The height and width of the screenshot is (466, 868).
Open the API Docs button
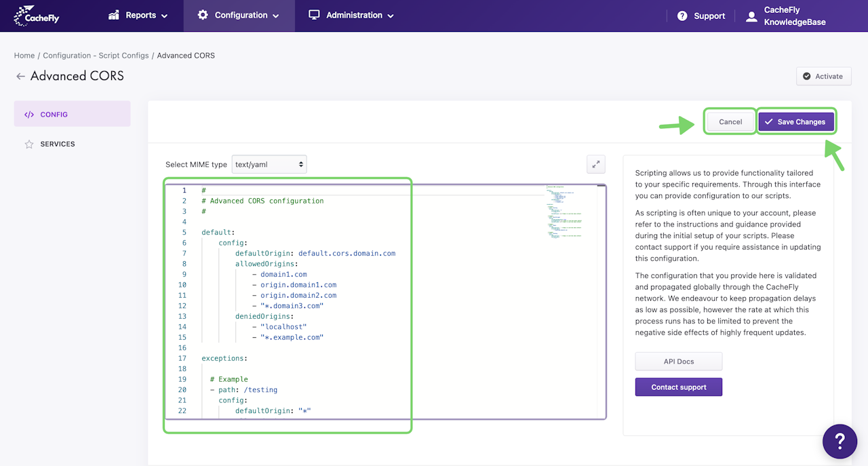[678, 362]
